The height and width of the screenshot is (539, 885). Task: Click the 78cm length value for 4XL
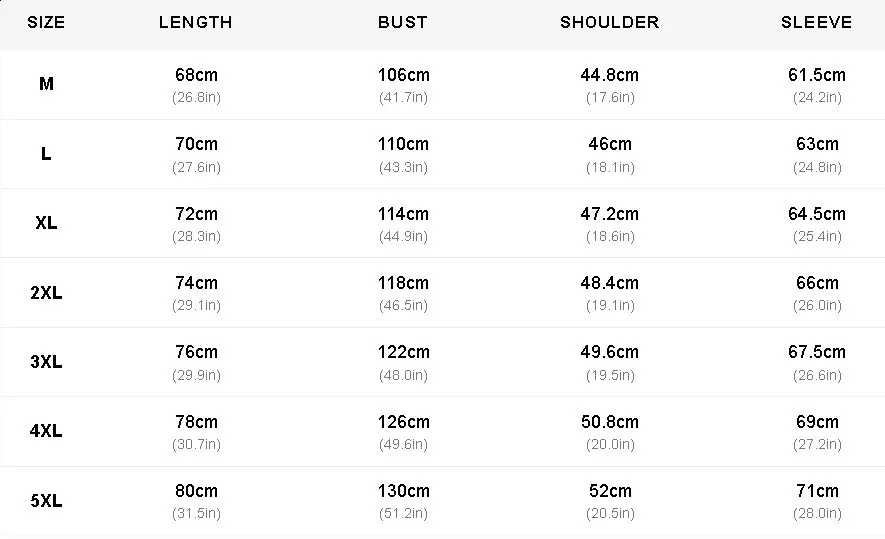click(196, 422)
